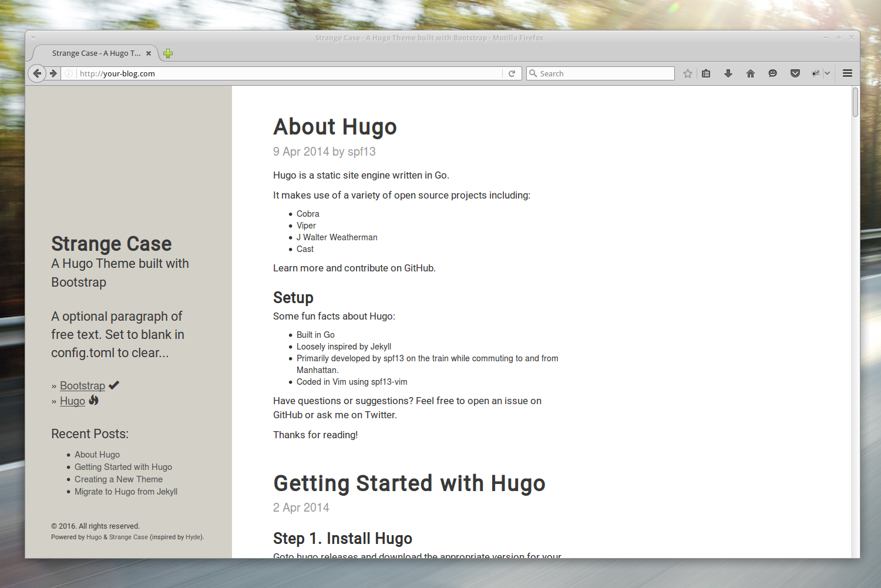Open the About Hugo post title
Viewport: 881px width, 588px height.
(335, 127)
